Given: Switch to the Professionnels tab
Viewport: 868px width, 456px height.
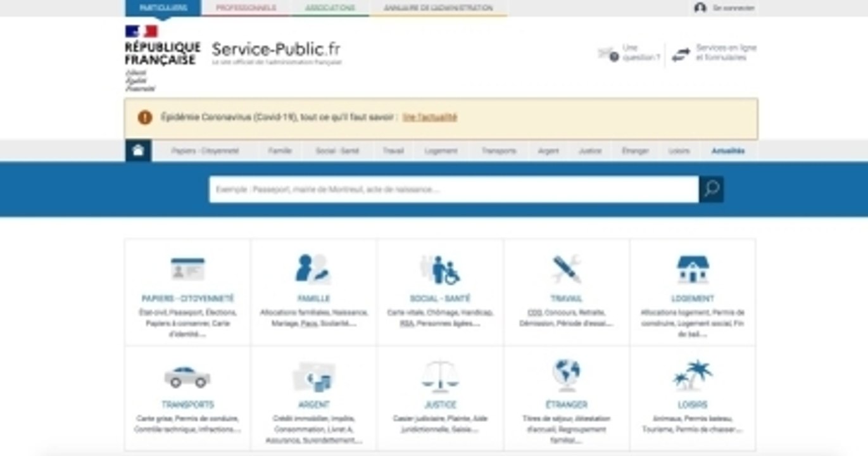Looking at the screenshot, I should (x=246, y=8).
